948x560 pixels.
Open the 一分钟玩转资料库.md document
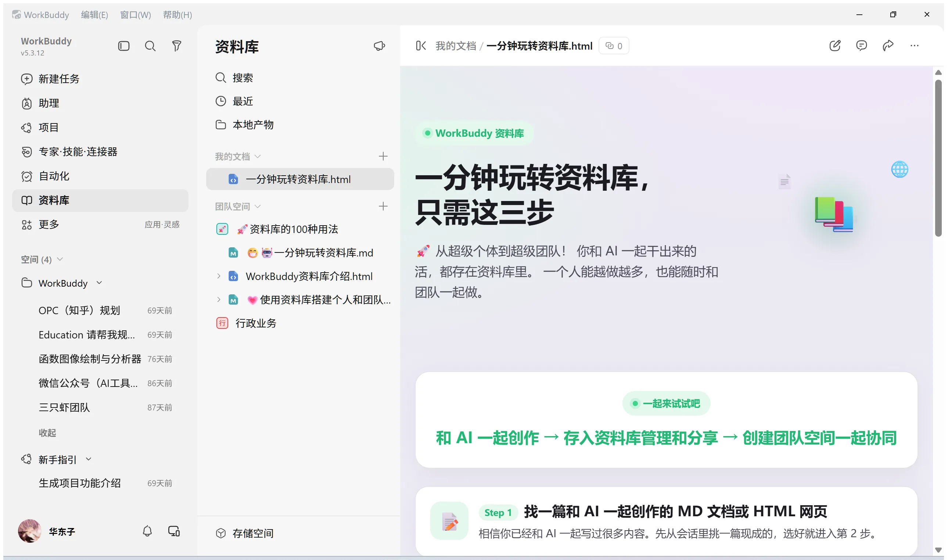pos(300,252)
